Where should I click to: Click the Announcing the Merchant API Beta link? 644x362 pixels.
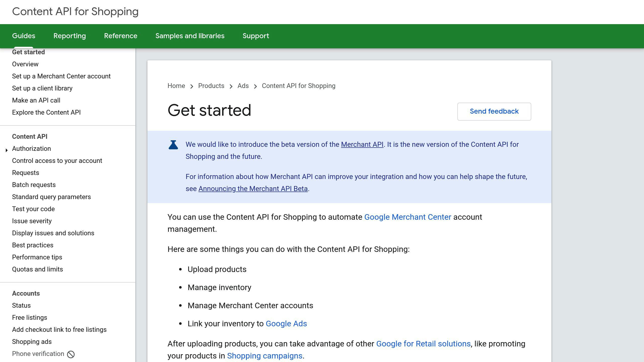(x=253, y=189)
